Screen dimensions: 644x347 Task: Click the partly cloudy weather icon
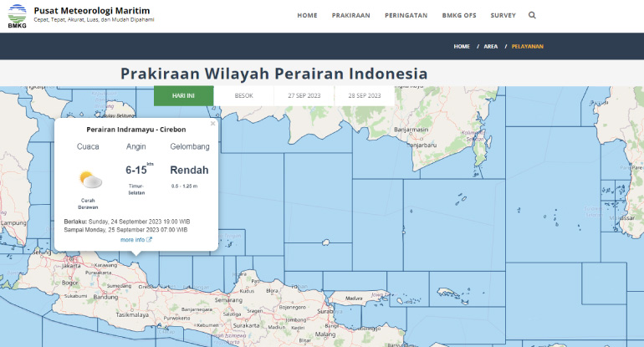89,179
